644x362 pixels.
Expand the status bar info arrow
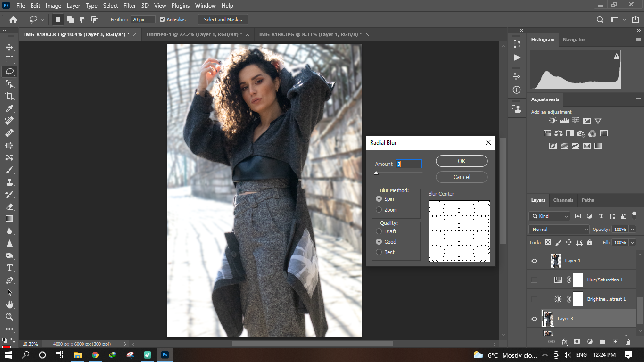(x=125, y=344)
